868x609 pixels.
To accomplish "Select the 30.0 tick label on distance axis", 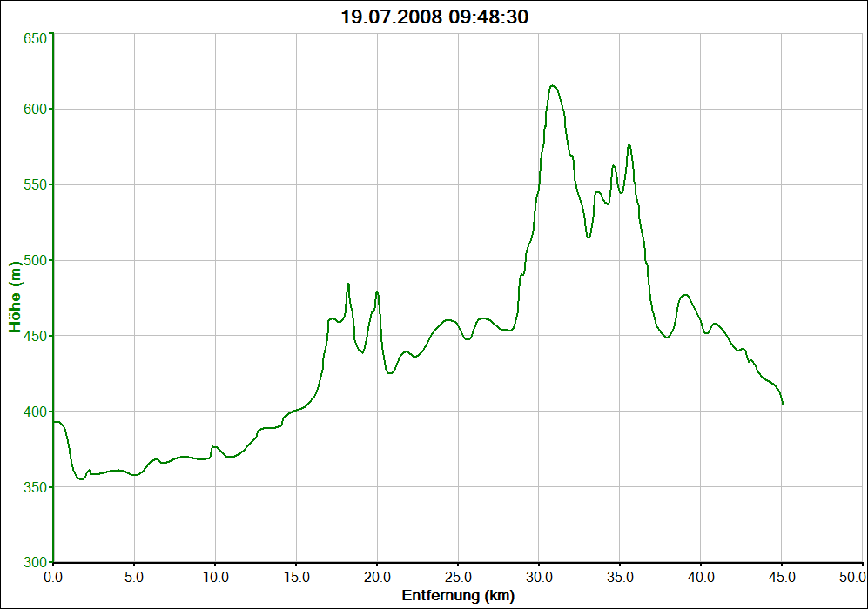I will point(539,577).
